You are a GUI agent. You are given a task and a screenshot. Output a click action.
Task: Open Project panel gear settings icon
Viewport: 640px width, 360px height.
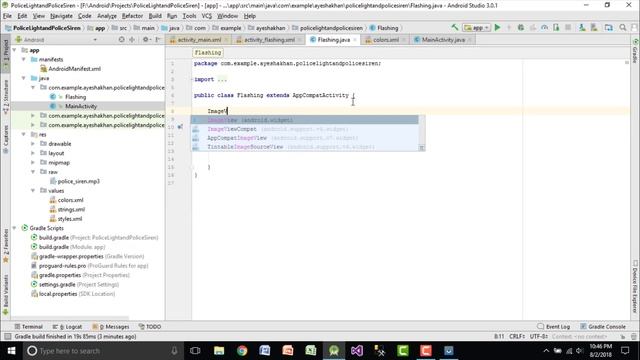[146, 40]
